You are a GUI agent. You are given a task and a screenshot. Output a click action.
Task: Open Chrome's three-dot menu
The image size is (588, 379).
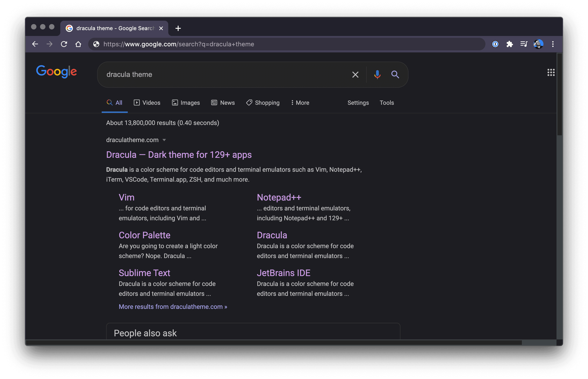point(552,44)
